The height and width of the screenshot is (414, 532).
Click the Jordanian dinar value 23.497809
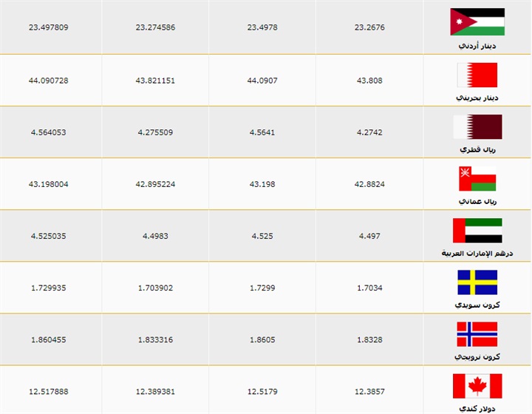click(49, 27)
